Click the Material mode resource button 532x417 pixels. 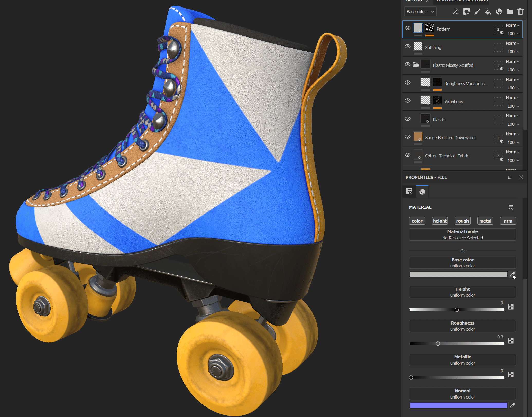(x=462, y=235)
